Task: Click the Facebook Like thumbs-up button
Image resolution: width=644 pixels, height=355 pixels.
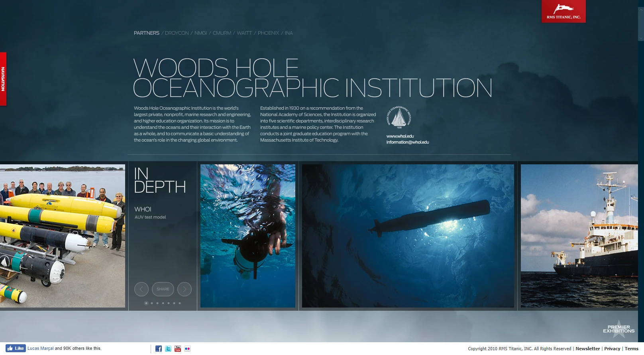Action: (16, 348)
